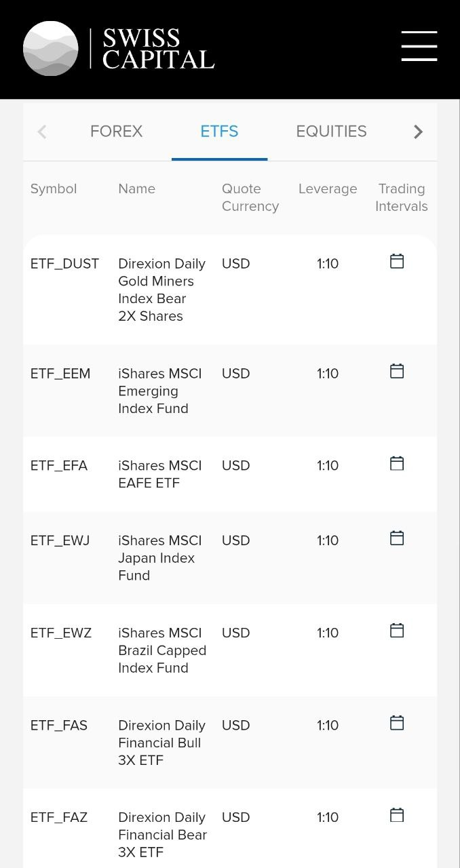Select the iShares MSCI EAFE ETF name
This screenshot has height=868, width=460.
[x=159, y=474]
